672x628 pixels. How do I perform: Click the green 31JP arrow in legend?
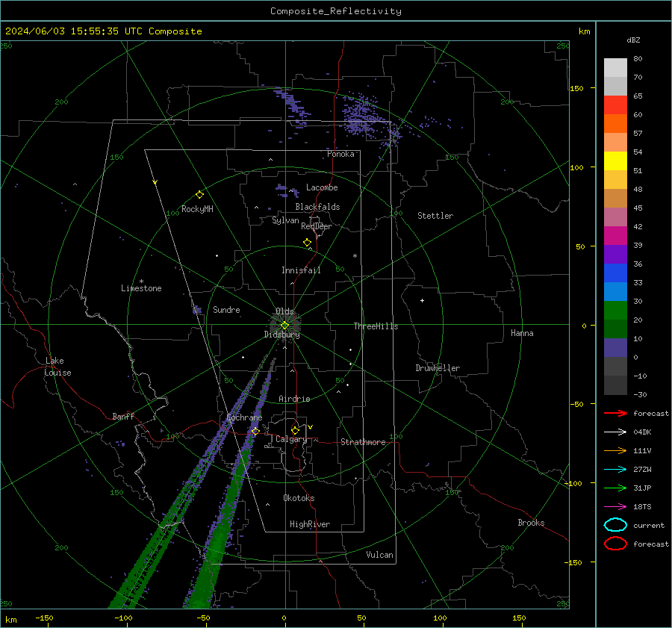(615, 488)
